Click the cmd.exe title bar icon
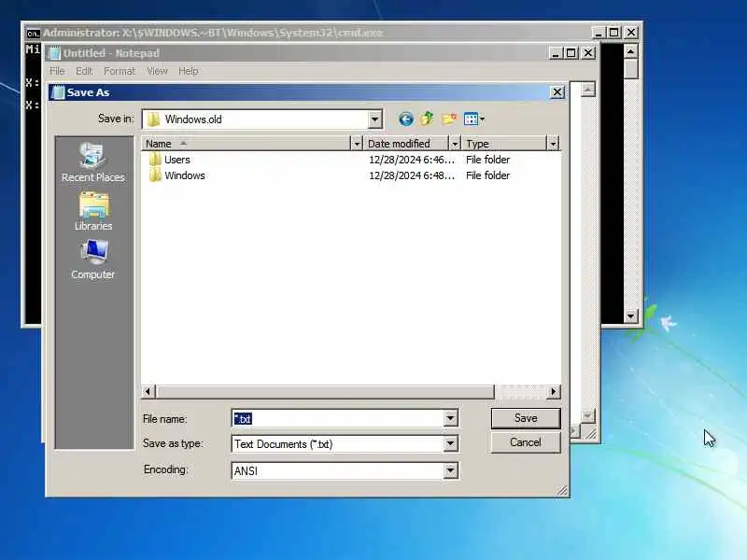The width and height of the screenshot is (747, 560). pyautogui.click(x=33, y=33)
